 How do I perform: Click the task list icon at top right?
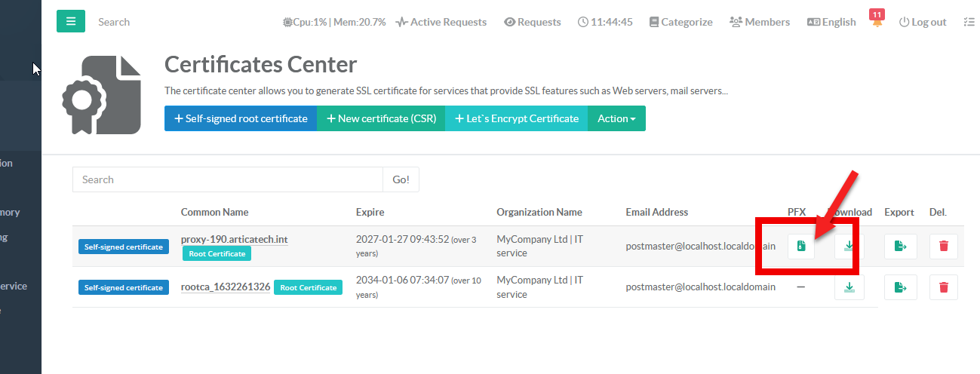[969, 22]
